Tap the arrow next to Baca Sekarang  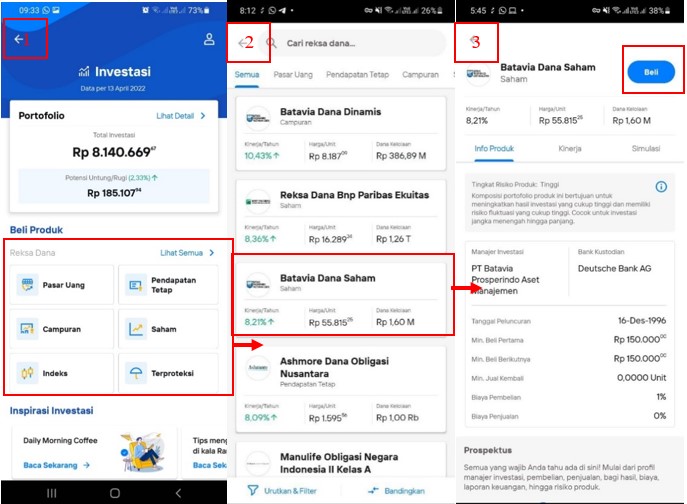point(86,465)
